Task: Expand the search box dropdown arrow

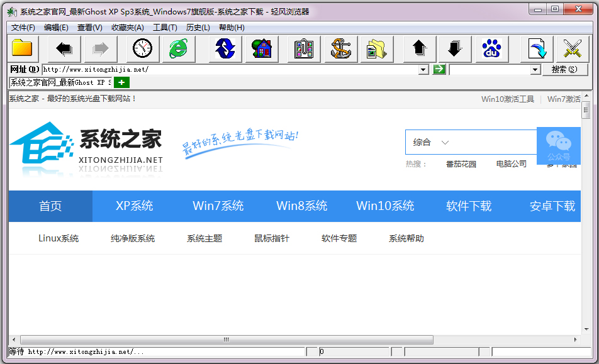Action: click(x=535, y=69)
